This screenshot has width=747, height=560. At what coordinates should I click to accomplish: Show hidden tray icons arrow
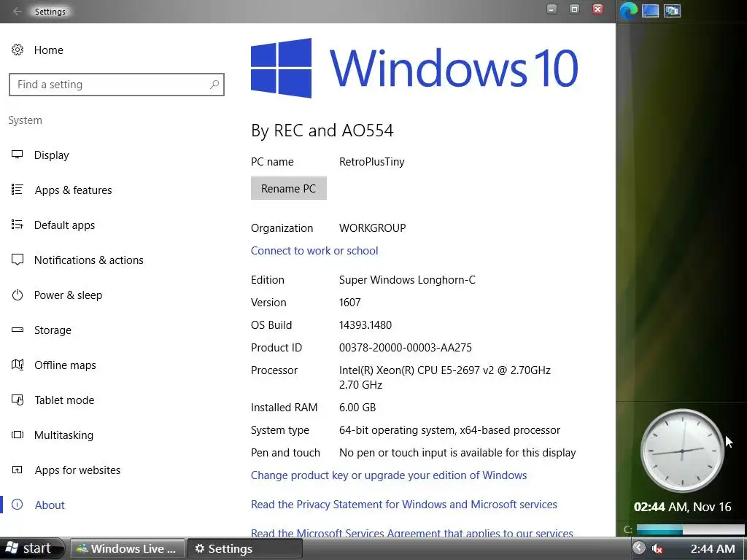[x=639, y=548]
